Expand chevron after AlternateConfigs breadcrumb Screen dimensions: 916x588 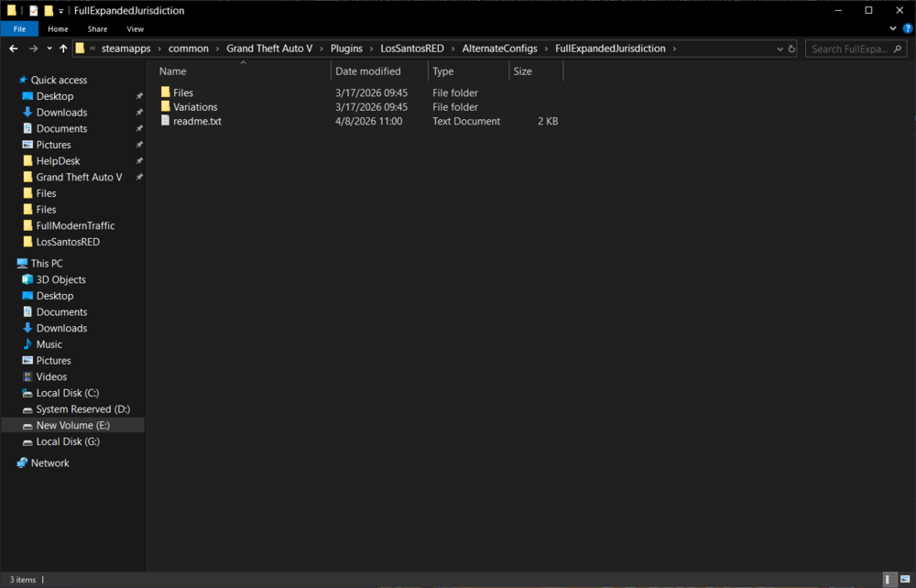pos(546,49)
